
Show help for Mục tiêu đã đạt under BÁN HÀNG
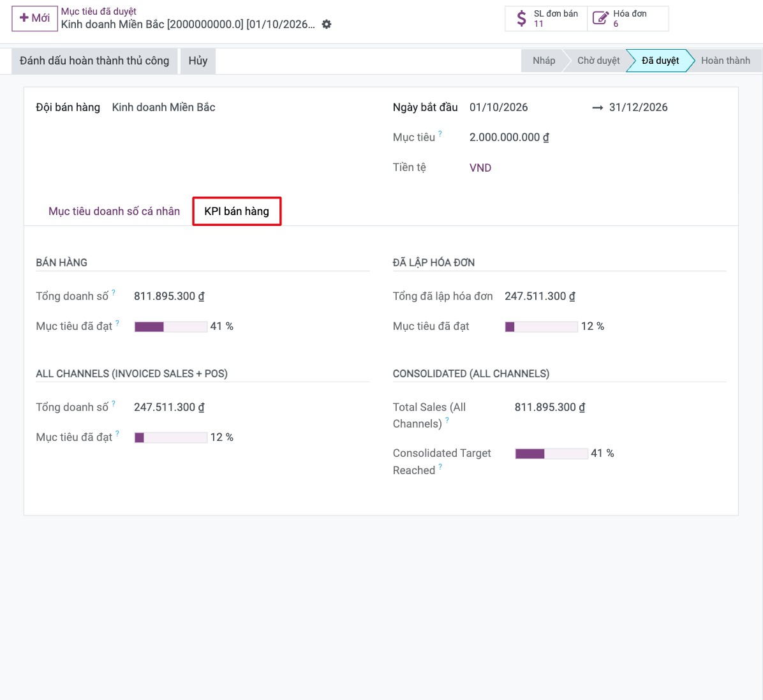point(117,322)
